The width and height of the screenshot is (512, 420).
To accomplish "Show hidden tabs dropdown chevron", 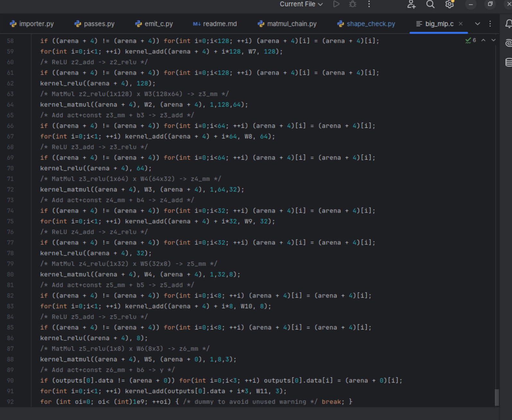I will pos(478,24).
